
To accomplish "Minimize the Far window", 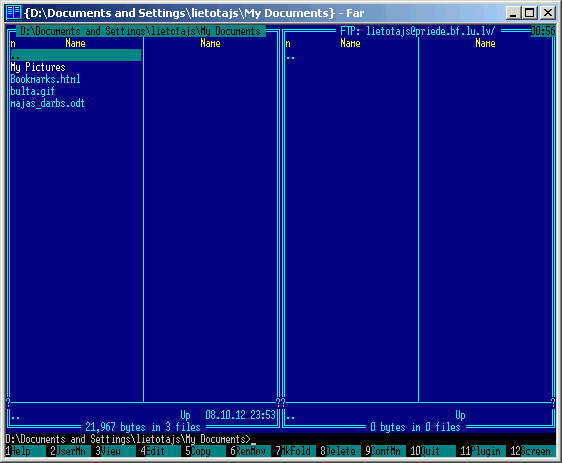I will tap(513, 13).
